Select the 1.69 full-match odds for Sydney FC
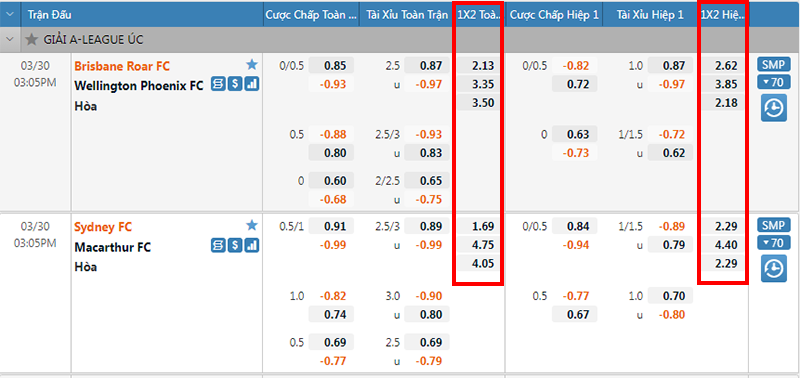The width and height of the screenshot is (800, 378). click(x=478, y=226)
